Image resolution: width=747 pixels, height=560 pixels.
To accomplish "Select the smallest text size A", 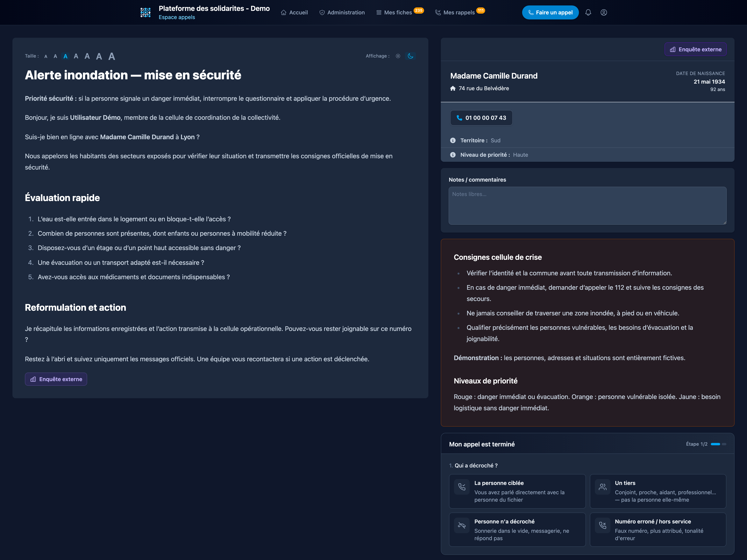I will [46, 56].
